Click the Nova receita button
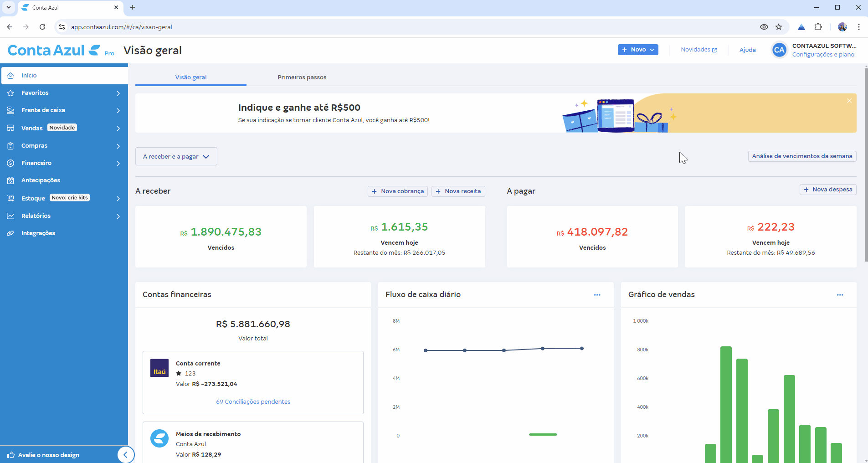The image size is (868, 463). tap(458, 191)
